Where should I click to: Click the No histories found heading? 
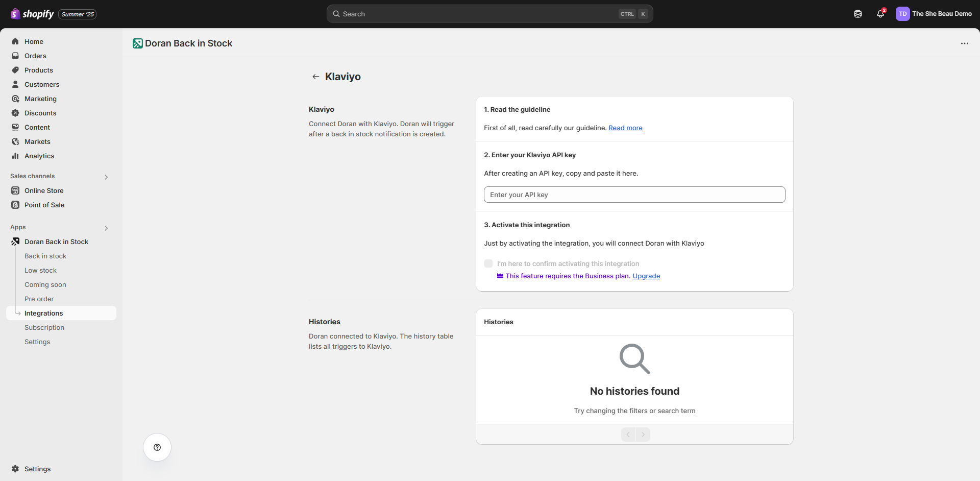click(x=634, y=391)
